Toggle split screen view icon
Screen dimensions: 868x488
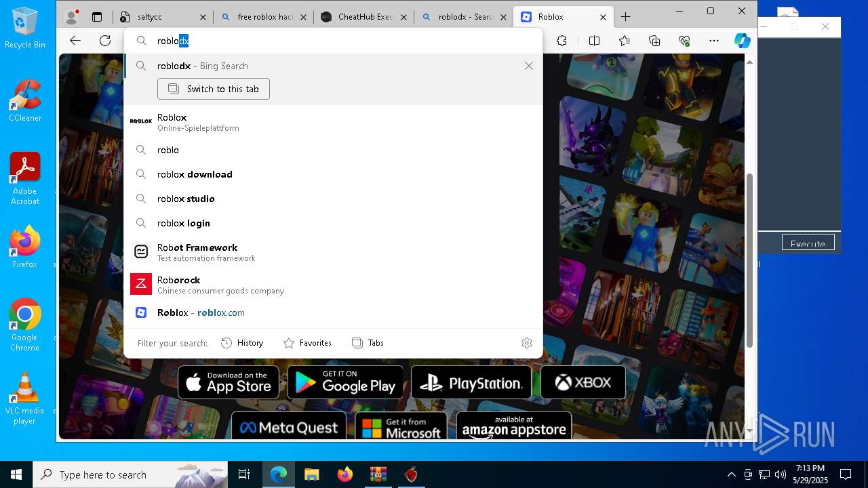(x=594, y=41)
